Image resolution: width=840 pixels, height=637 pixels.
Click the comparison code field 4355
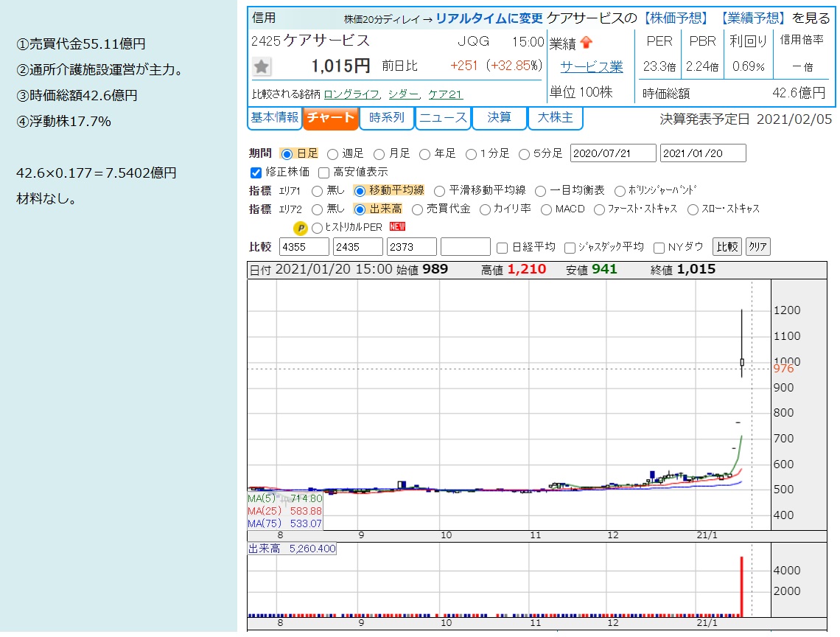click(x=304, y=247)
